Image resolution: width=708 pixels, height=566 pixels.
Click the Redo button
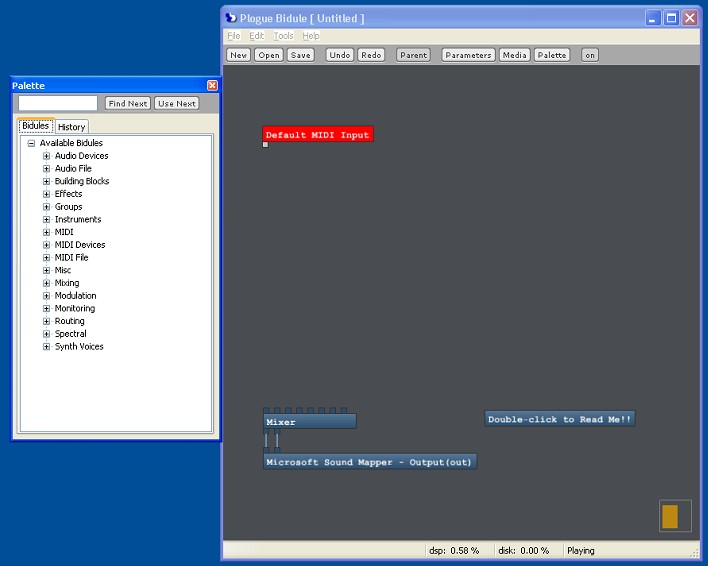[371, 55]
